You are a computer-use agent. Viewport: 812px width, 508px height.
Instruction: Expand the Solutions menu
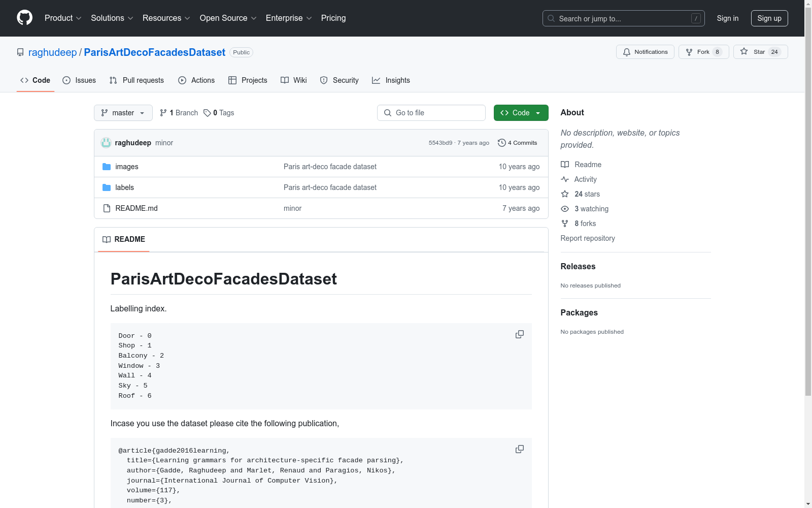pyautogui.click(x=112, y=18)
